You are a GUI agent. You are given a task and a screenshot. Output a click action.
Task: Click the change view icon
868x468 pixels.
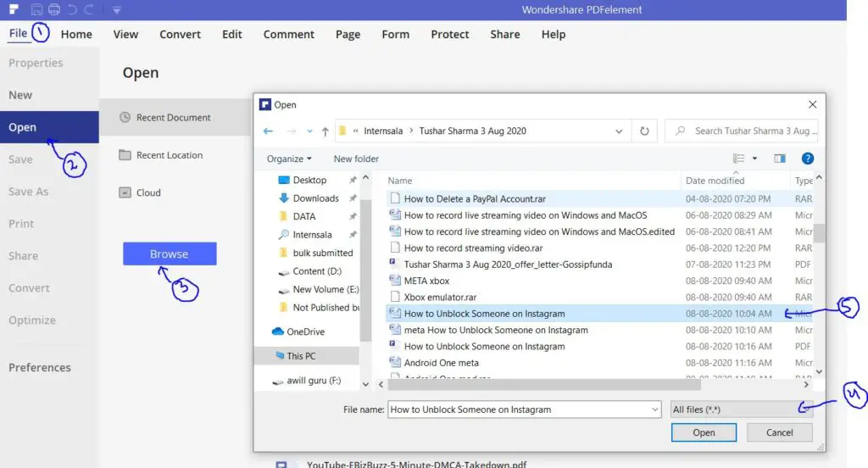tap(738, 159)
